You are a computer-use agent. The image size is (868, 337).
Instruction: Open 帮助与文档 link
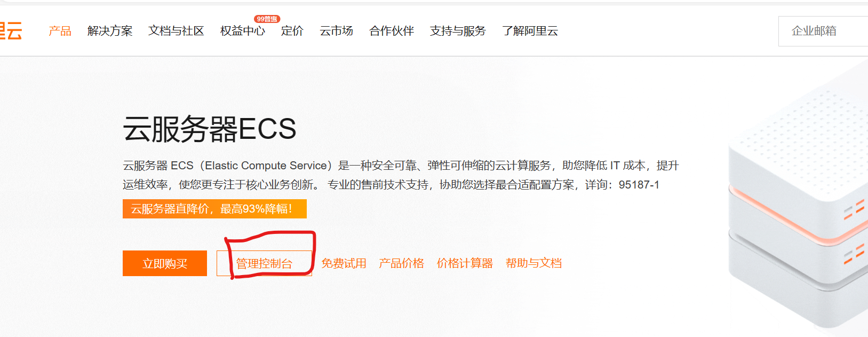[533, 263]
